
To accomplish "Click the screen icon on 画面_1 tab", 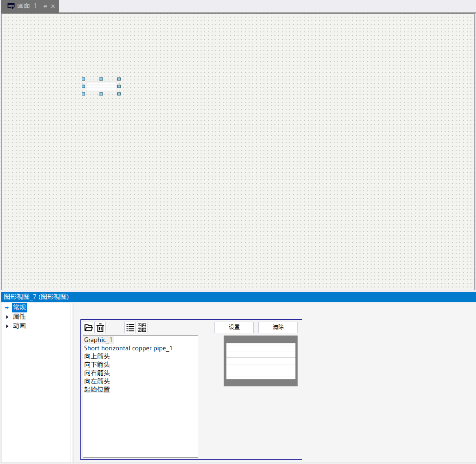I will 11,6.
